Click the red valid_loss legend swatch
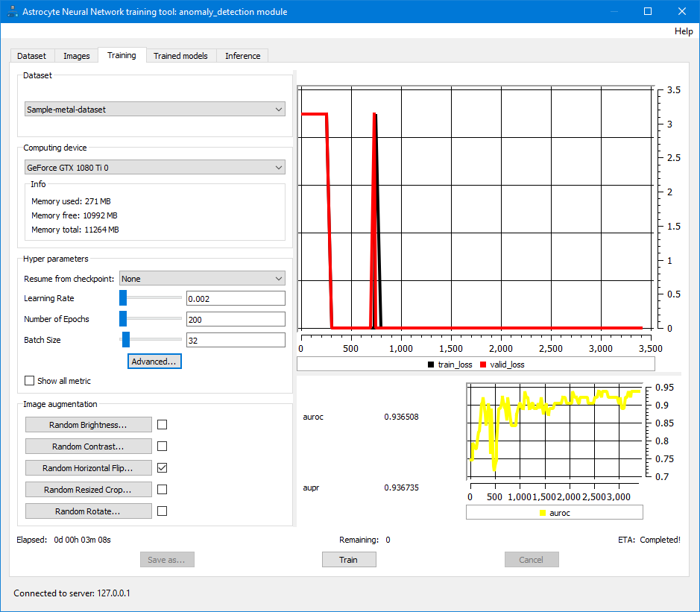700x612 pixels. pyautogui.click(x=482, y=365)
